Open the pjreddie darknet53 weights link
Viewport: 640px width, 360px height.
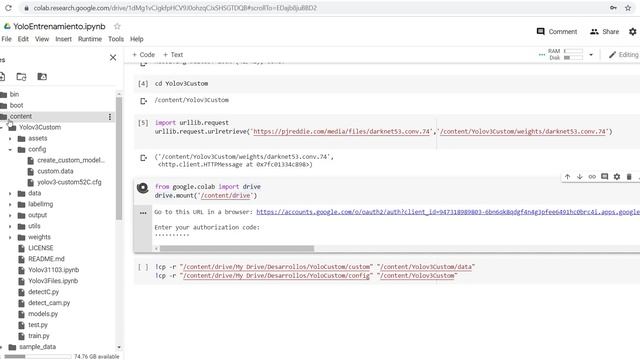(342, 131)
